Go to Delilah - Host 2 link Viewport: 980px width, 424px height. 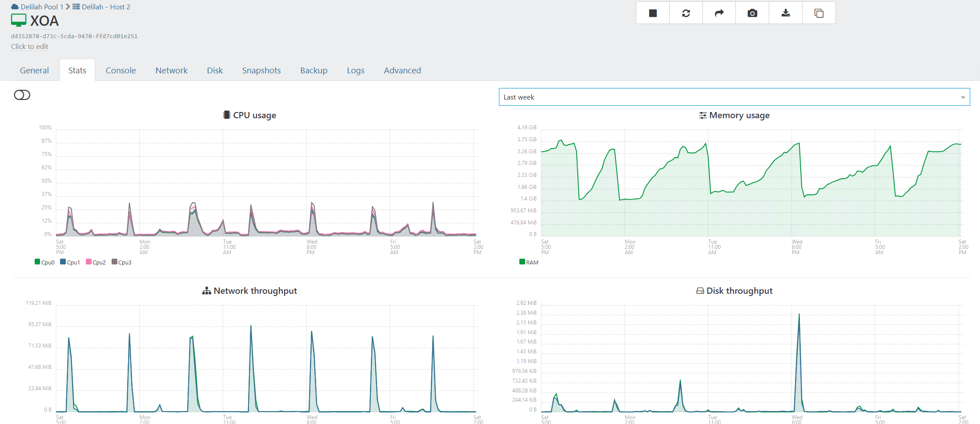click(x=106, y=7)
